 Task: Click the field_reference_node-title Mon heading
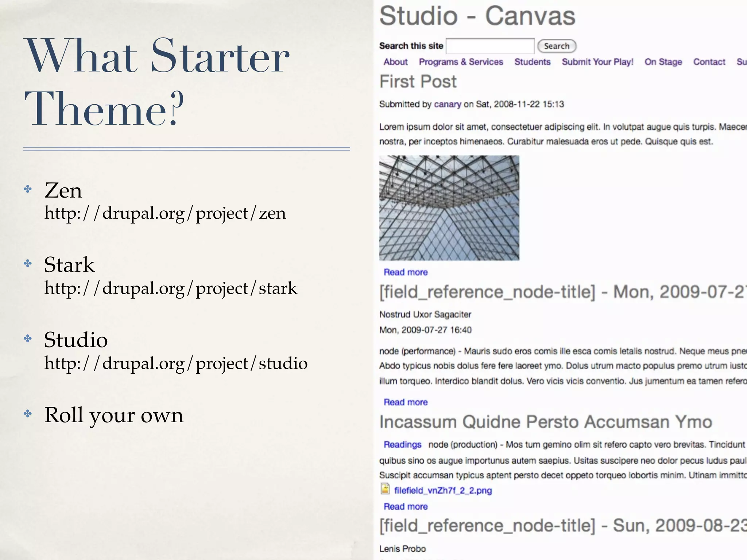[563, 292]
